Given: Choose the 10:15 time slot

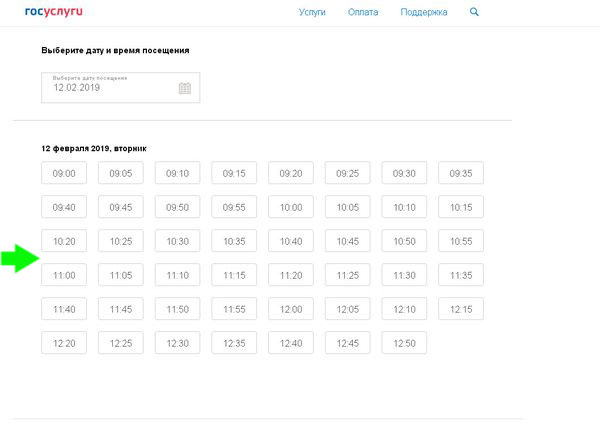Looking at the screenshot, I should [461, 207].
